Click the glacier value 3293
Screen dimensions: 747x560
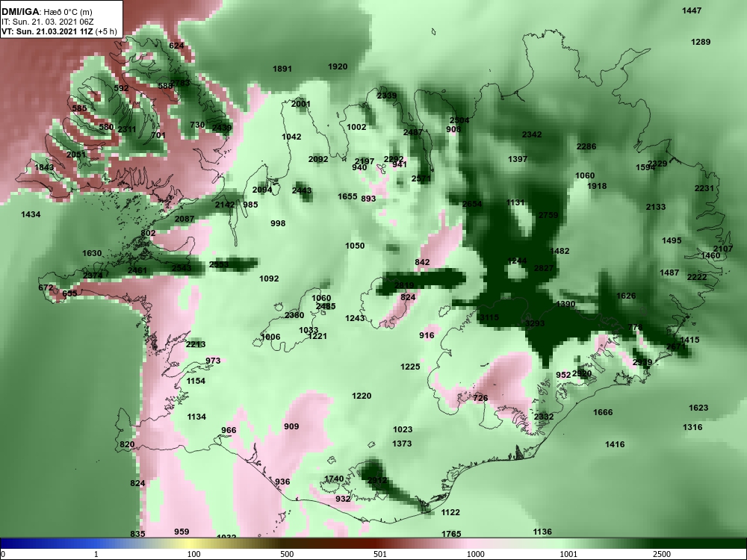point(535,324)
